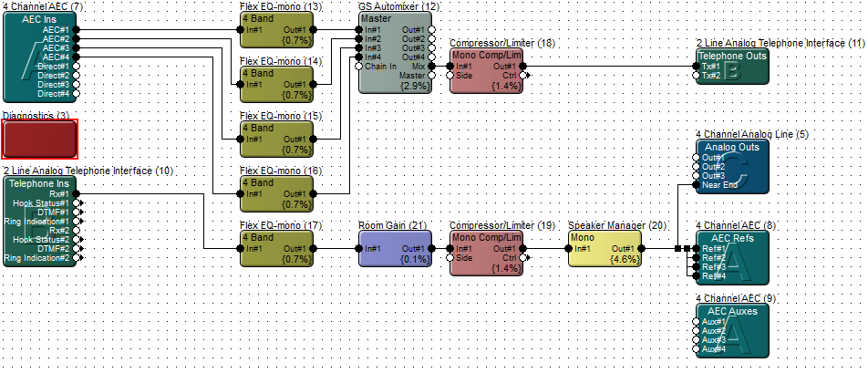Click In#1 node of Room Gain
The height and width of the screenshot is (373, 868).
click(x=358, y=248)
